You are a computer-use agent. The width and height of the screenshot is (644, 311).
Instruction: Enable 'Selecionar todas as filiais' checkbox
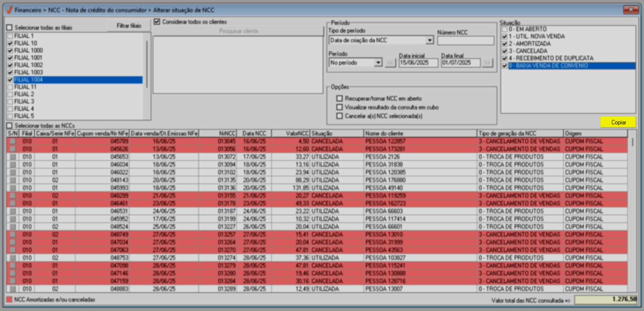[x=10, y=28]
